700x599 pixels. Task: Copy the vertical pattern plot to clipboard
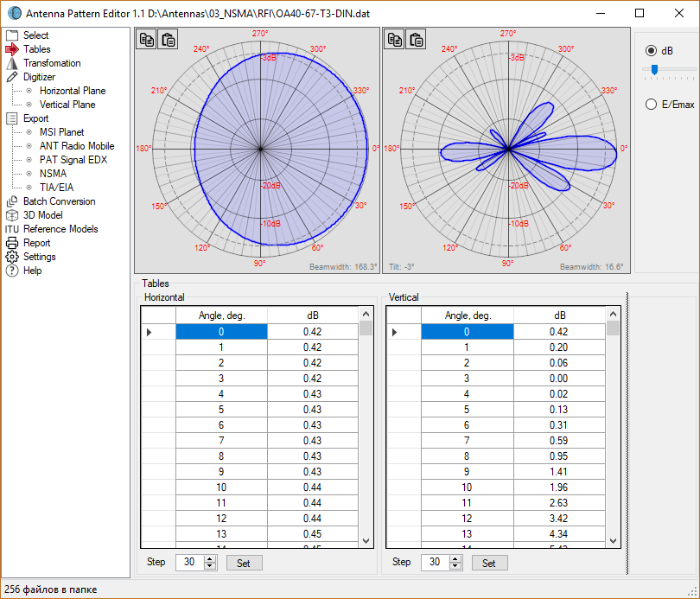[x=394, y=39]
